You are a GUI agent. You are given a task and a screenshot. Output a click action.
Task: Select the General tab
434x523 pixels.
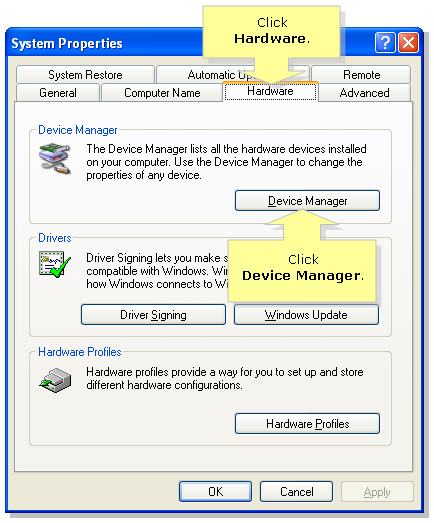tap(58, 92)
